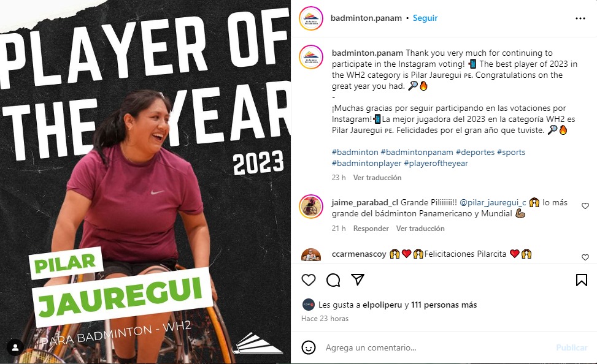Follow account via Seguir link

coord(425,18)
